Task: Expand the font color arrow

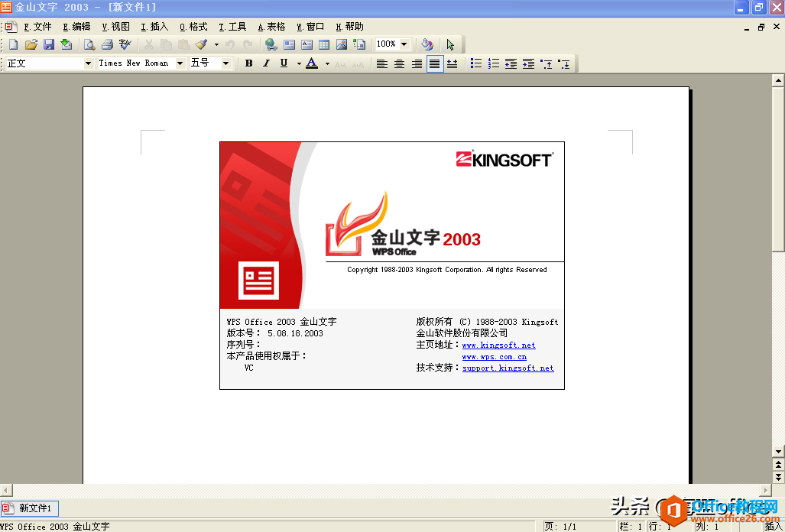Action: pyautogui.click(x=327, y=63)
